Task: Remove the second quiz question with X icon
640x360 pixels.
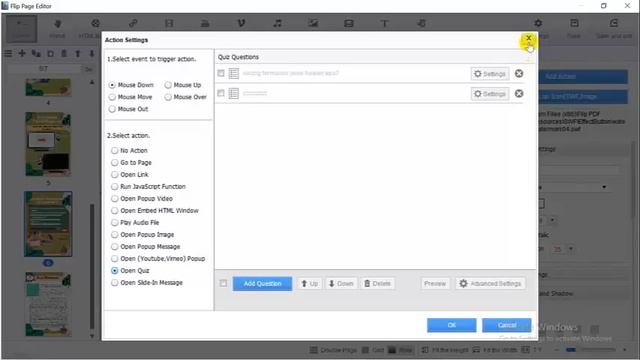Action: [x=519, y=93]
